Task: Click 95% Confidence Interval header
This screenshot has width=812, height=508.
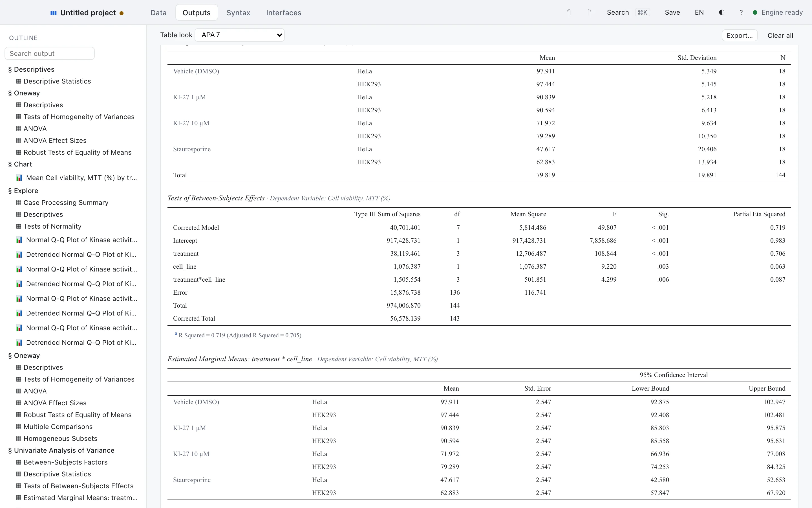Action: coord(673,375)
